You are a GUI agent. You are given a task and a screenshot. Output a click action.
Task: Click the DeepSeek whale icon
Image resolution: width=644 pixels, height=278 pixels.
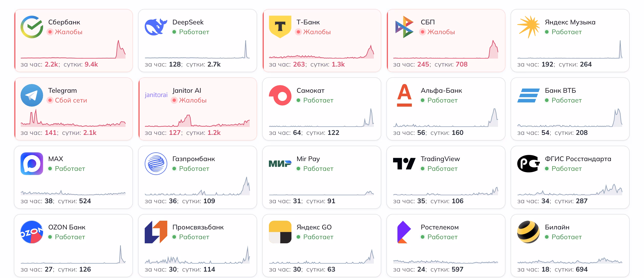(156, 26)
